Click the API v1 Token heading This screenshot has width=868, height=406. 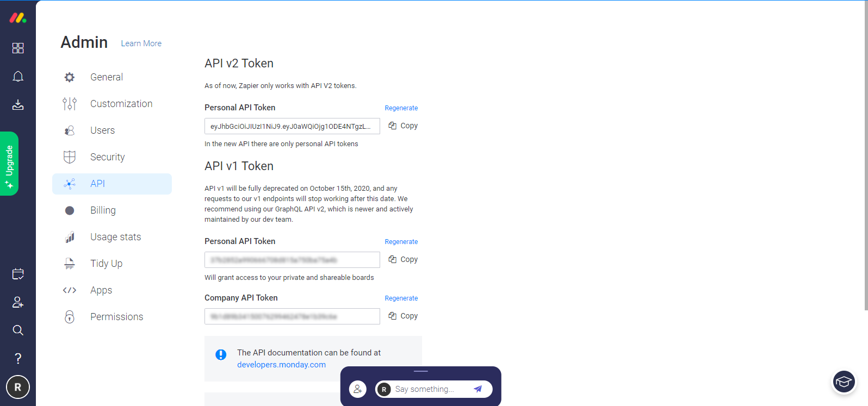tap(239, 166)
